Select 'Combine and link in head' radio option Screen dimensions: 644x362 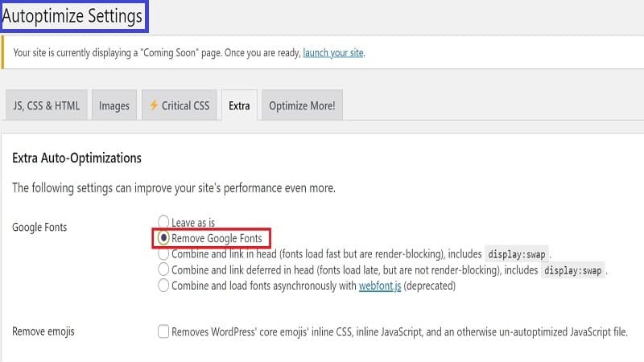coord(164,253)
